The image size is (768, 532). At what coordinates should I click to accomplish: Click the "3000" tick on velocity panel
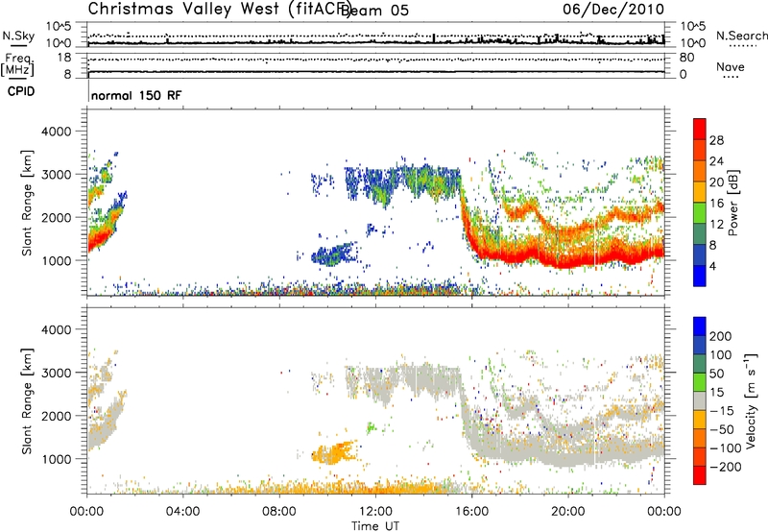(56, 373)
